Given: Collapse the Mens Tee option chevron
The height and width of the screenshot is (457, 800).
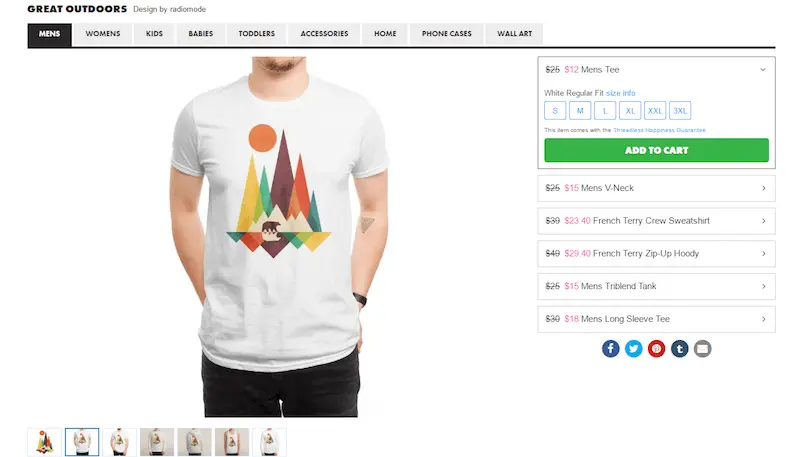Looking at the screenshot, I should [x=763, y=69].
